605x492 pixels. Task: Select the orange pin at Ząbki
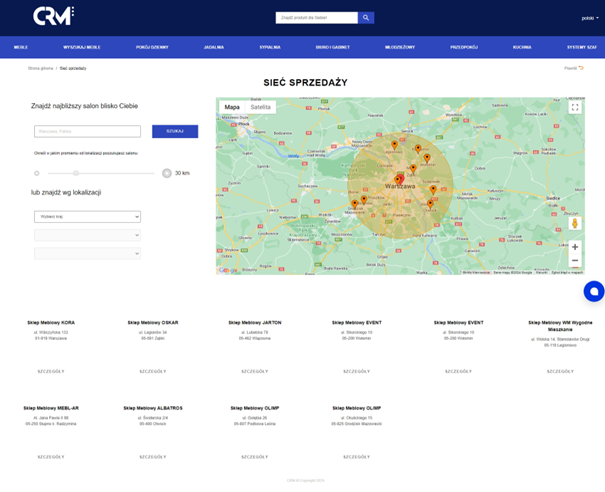[x=413, y=169]
